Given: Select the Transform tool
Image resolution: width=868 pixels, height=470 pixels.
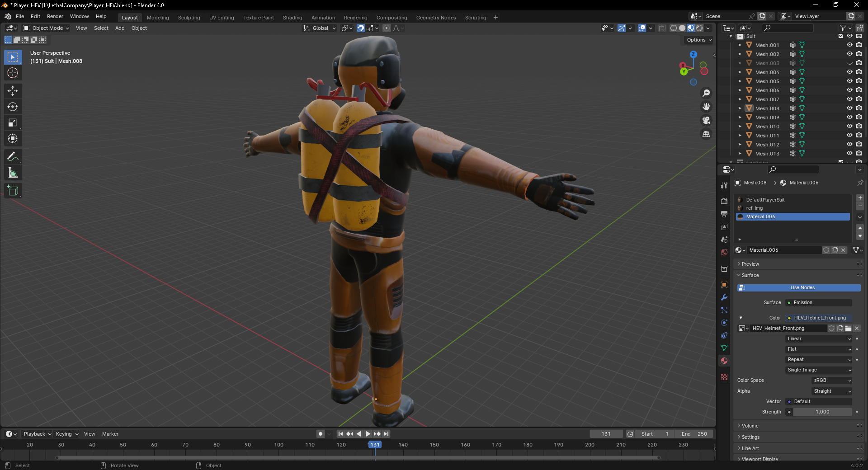Looking at the screenshot, I should pyautogui.click(x=13, y=138).
